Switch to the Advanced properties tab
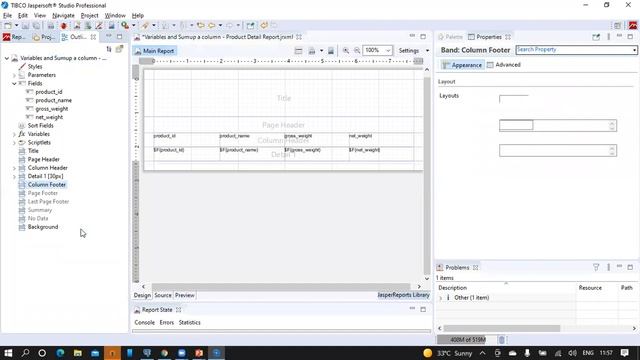 (504, 65)
